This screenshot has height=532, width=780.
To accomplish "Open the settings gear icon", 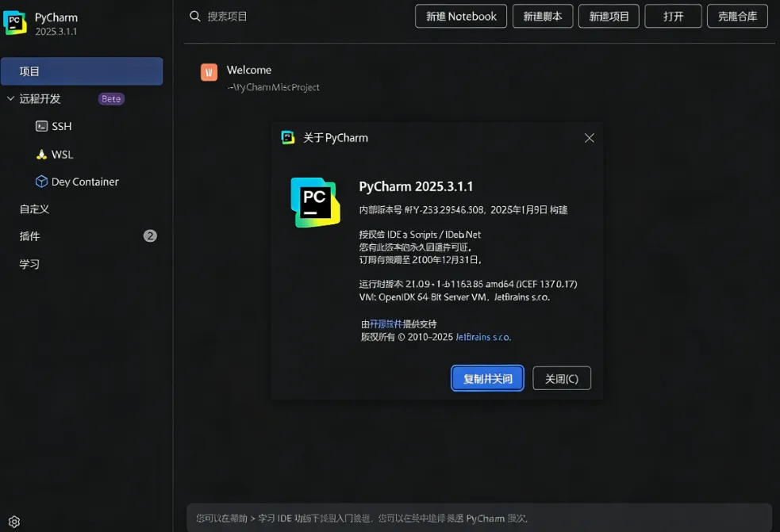I will click(14, 522).
